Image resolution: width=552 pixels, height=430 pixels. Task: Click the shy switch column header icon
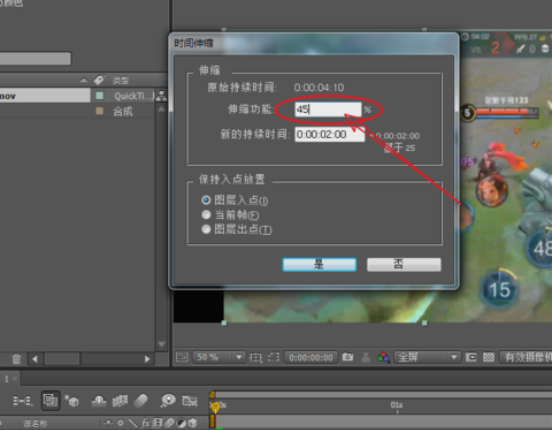(108, 423)
